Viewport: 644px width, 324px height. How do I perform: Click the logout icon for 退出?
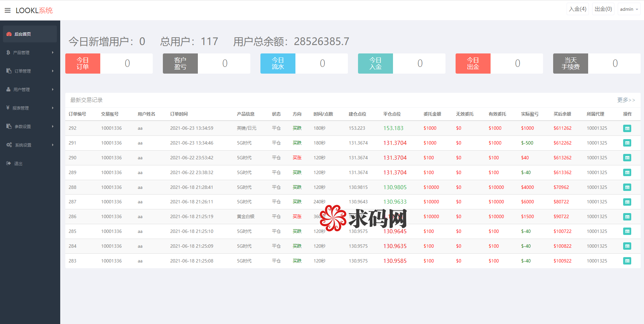tap(8, 163)
